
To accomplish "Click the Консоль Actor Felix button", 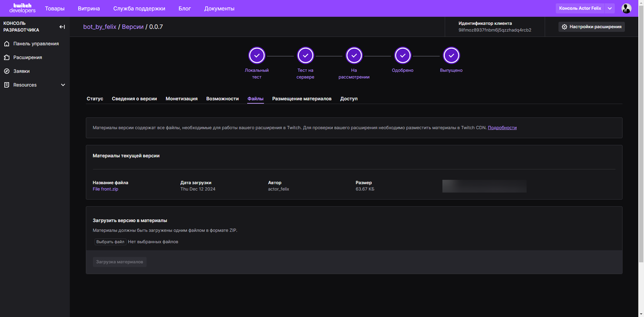I will [x=580, y=9].
